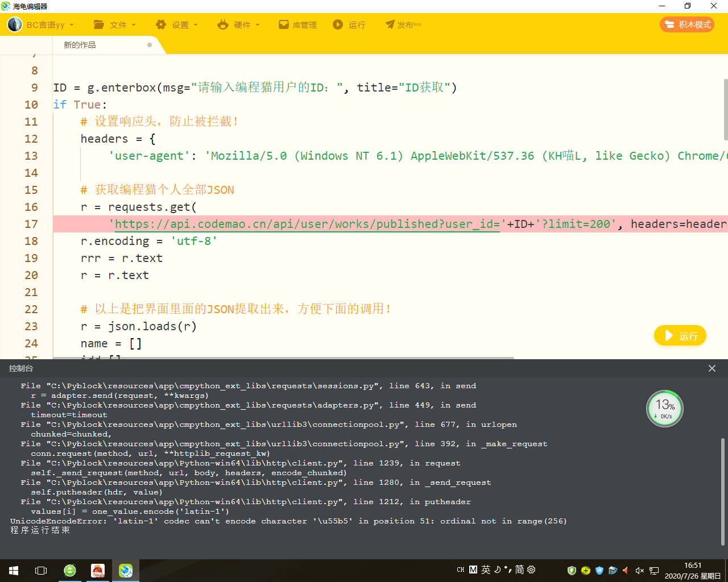Click the unsaved dot on 新的作品 tab

[150, 45]
